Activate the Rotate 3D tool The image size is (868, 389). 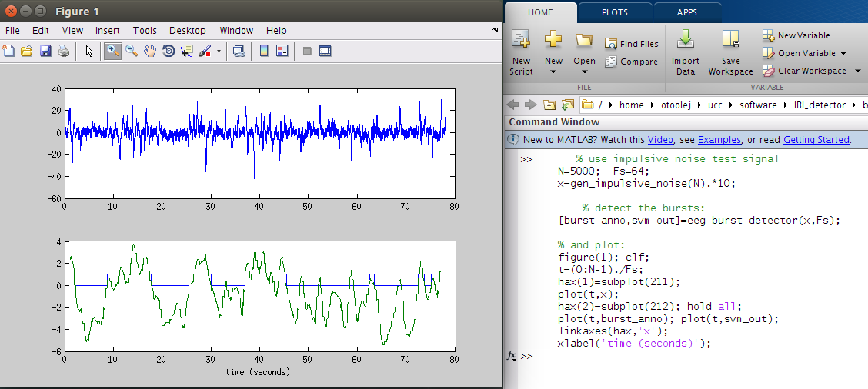[x=169, y=51]
